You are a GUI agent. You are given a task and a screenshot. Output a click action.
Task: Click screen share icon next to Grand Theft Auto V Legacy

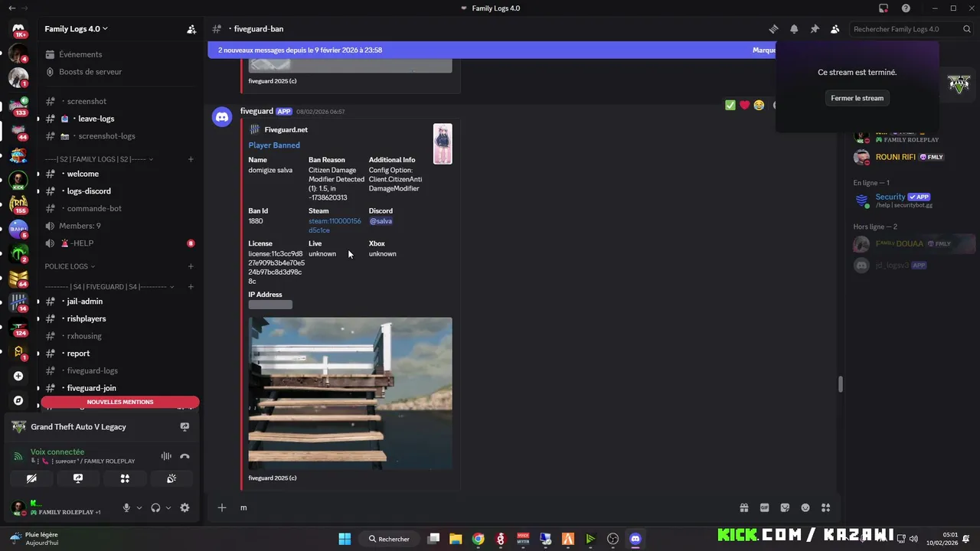point(185,427)
